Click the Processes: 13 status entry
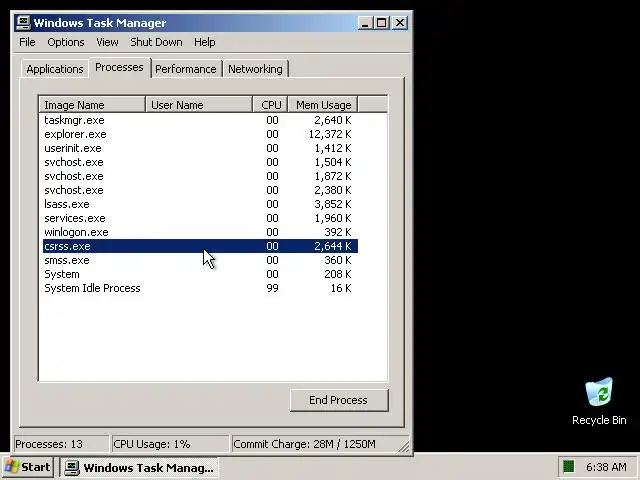 tap(61, 444)
